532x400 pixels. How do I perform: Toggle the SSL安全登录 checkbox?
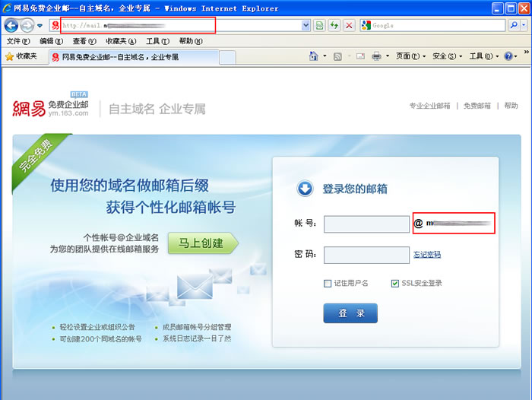[395, 283]
